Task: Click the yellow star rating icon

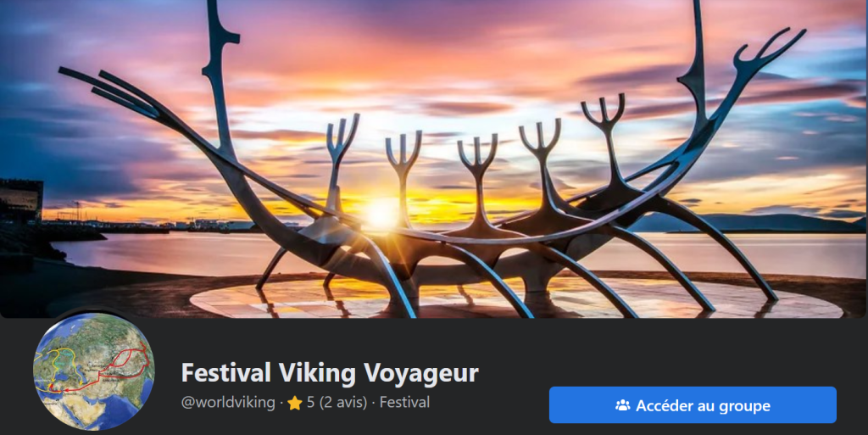Action: (294, 403)
